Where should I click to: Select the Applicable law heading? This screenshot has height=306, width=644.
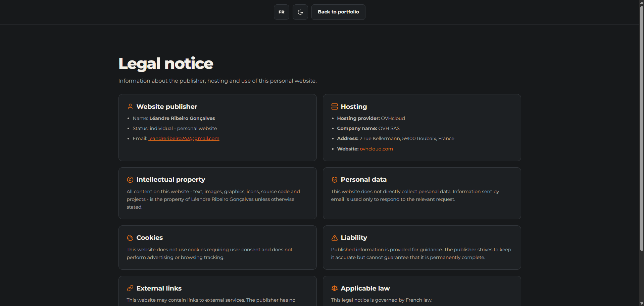point(365,288)
